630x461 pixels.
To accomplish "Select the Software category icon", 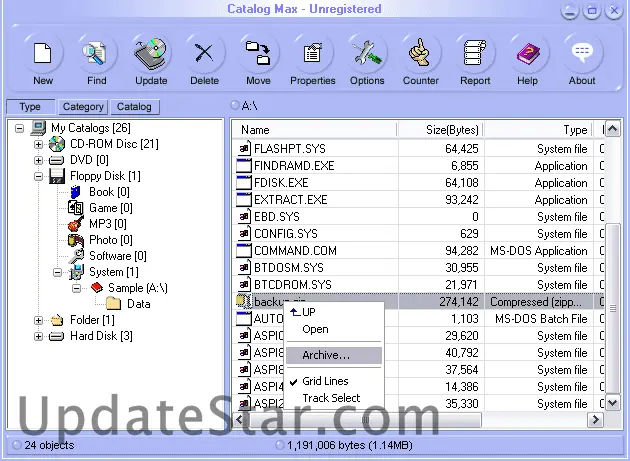I will (76, 256).
